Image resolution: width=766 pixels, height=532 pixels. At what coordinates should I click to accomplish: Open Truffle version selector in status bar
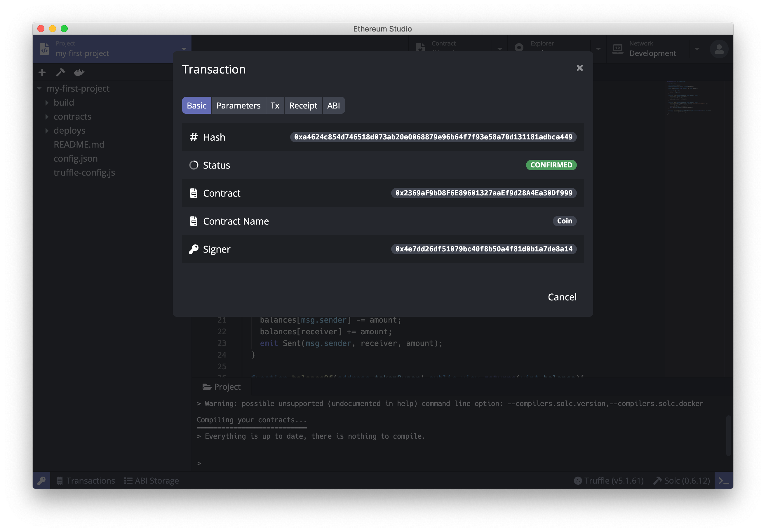tap(609, 480)
